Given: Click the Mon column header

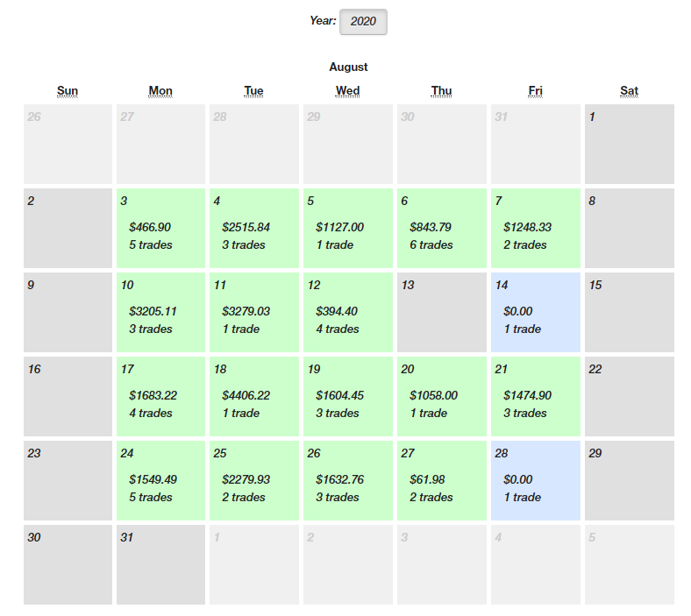Looking at the screenshot, I should click(160, 91).
